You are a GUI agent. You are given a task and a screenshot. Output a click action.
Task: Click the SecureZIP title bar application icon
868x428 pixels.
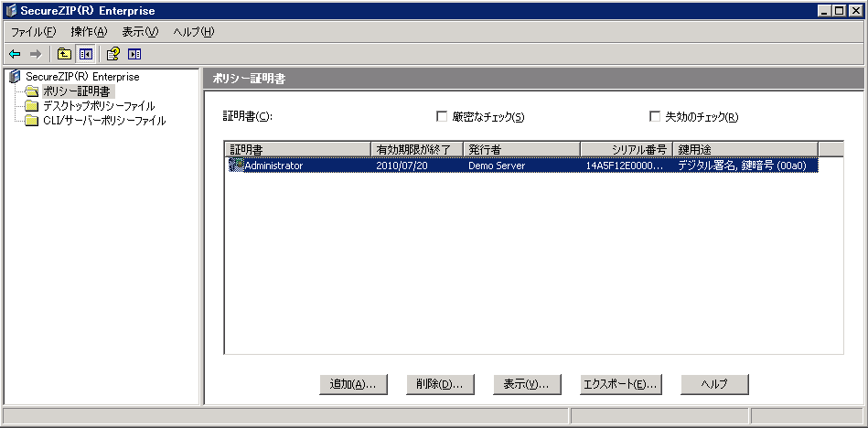point(11,11)
